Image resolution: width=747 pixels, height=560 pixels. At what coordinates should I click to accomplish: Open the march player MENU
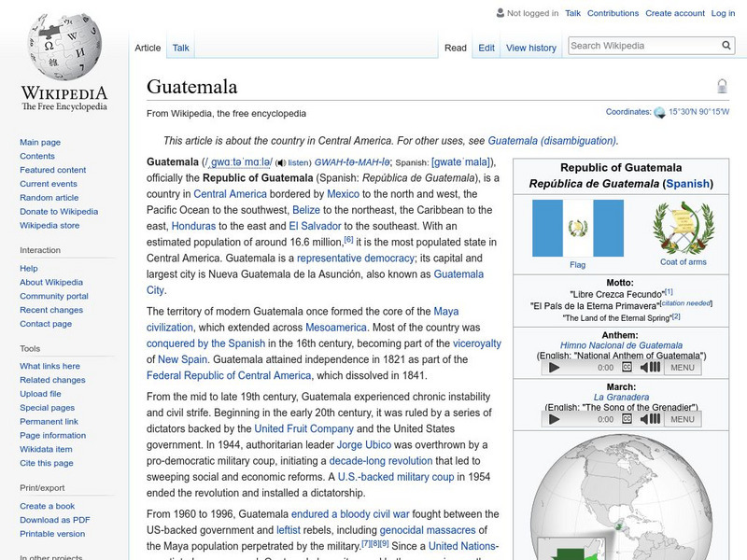pos(683,419)
